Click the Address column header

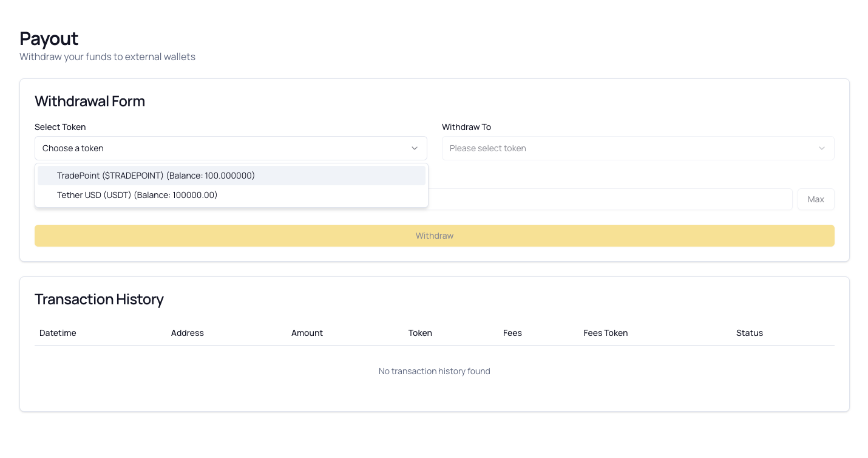point(187,333)
